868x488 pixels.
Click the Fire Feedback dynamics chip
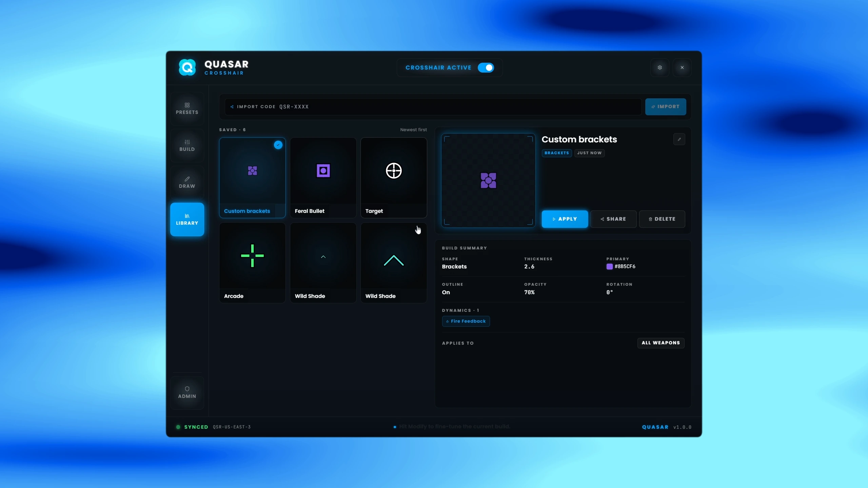pyautogui.click(x=466, y=321)
